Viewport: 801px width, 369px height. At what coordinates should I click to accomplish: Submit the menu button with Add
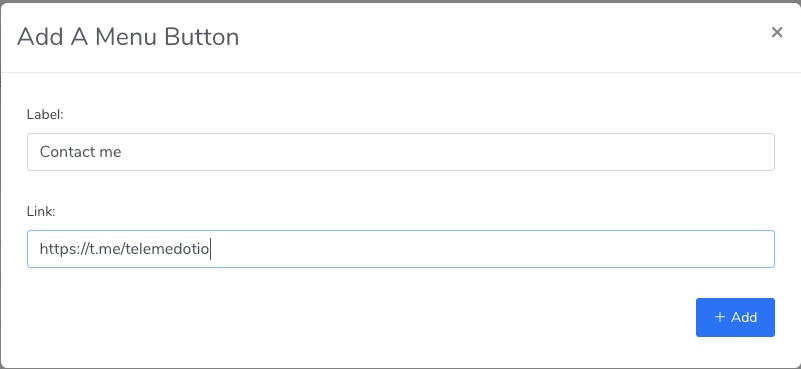(735, 317)
